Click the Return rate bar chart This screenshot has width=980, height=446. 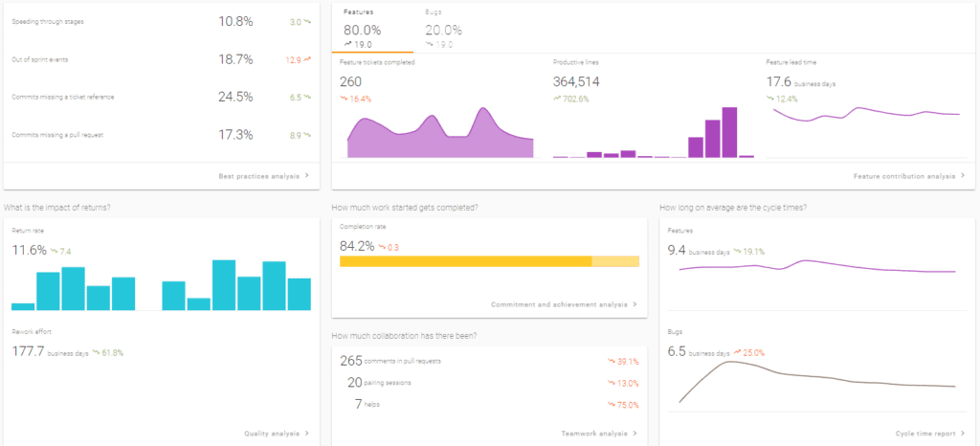coord(161,285)
